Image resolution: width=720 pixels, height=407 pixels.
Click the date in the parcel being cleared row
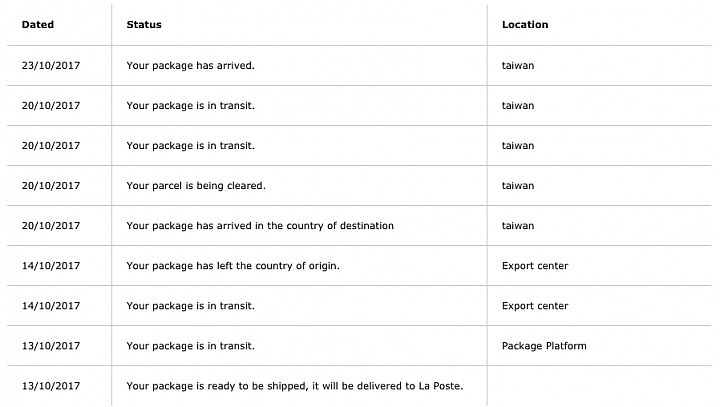click(51, 186)
